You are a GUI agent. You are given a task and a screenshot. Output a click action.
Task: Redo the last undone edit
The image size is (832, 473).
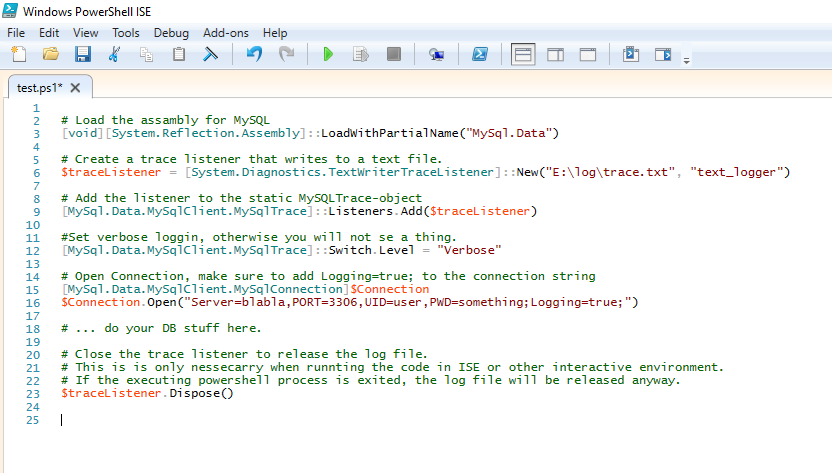(287, 54)
